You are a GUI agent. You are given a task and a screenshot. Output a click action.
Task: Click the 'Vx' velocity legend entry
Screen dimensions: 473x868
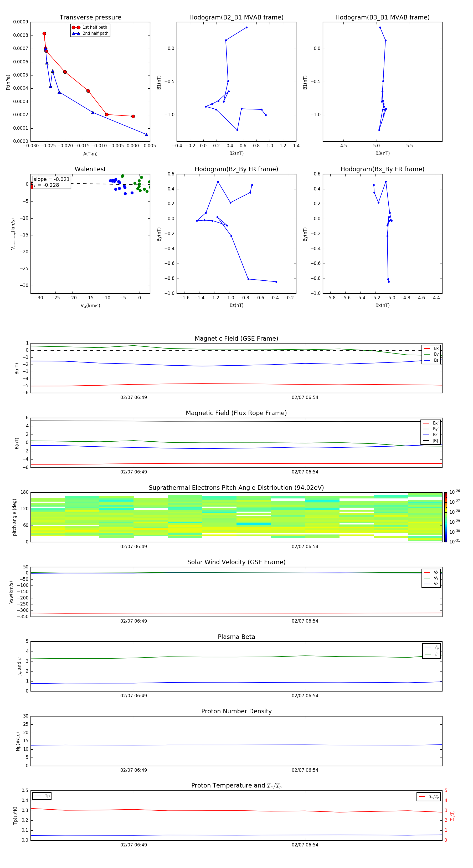[x=431, y=572]
